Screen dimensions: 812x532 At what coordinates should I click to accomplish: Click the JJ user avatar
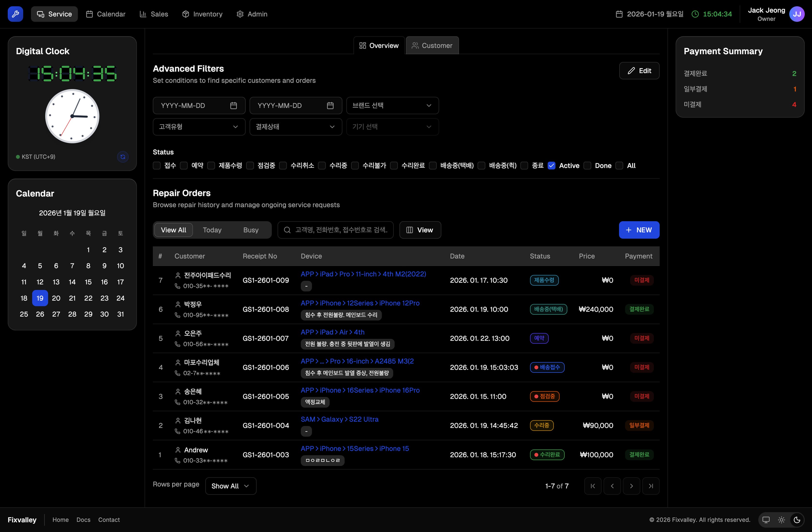coord(797,14)
